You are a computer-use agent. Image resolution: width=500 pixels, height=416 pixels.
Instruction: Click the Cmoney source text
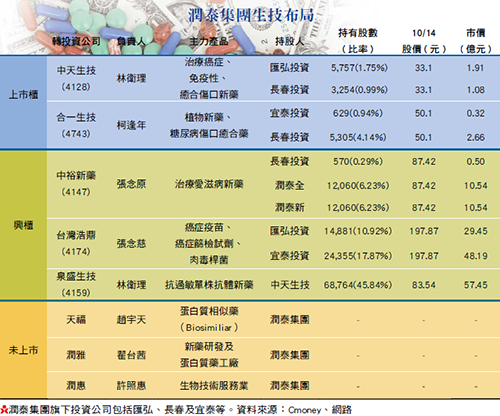tap(305, 410)
